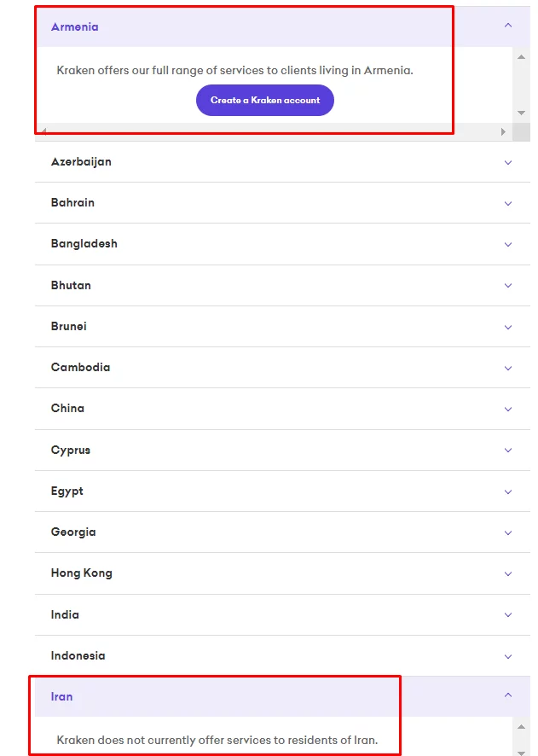Expand the Bhutan chevron icon
The width and height of the screenshot is (538, 756).
click(x=508, y=286)
